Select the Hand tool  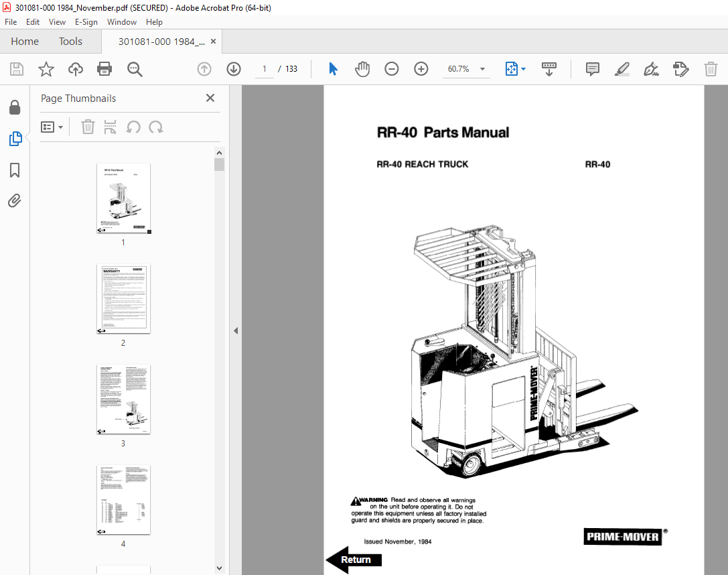pos(362,68)
